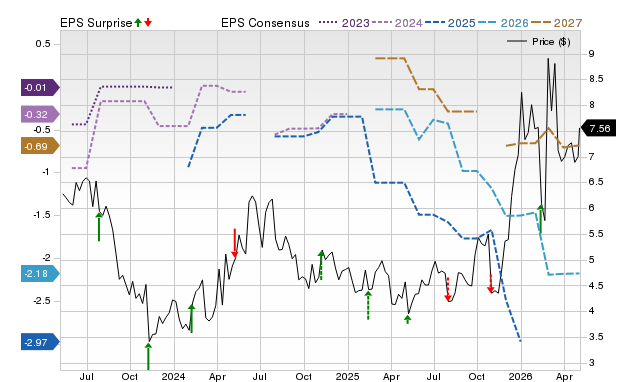Click the left-axis label 0.5
Image resolution: width=640 pixels, height=382 pixels.
point(43,44)
